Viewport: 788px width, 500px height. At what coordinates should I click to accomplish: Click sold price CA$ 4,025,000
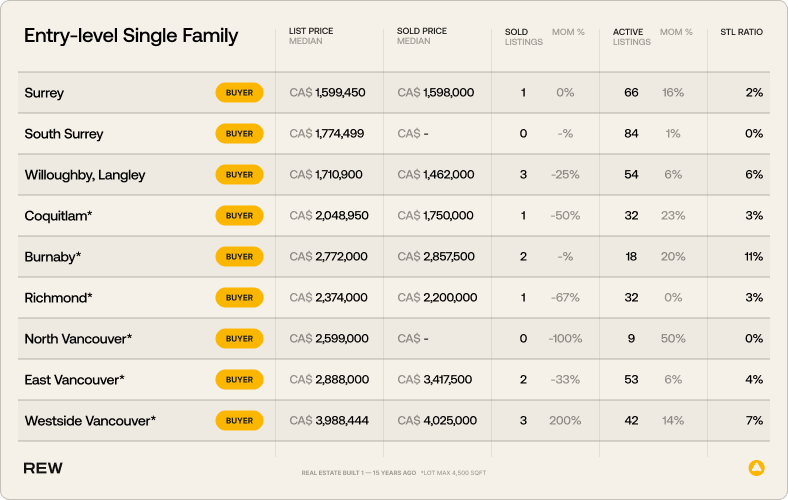point(437,421)
